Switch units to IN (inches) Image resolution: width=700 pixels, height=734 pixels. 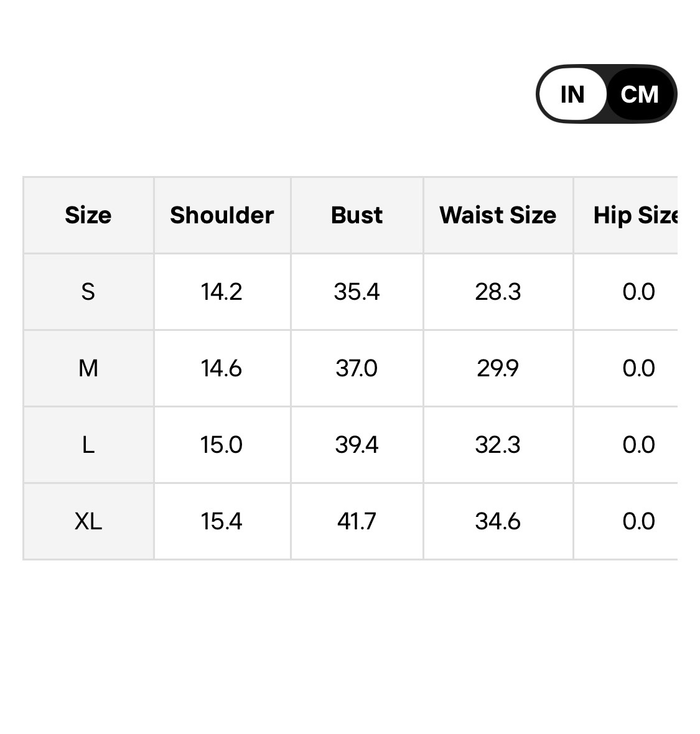click(572, 95)
